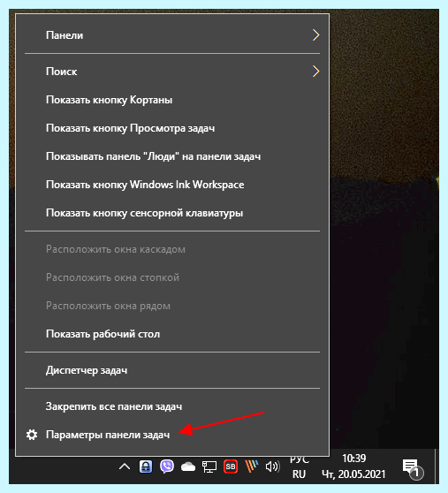Click the gear icon beside Параметры панели задач

(32, 435)
